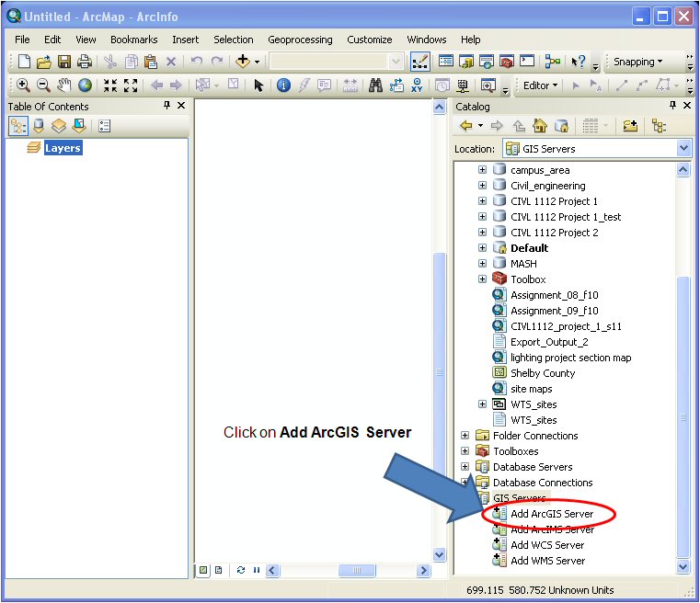Click Catalog Back arrow button

466,126
